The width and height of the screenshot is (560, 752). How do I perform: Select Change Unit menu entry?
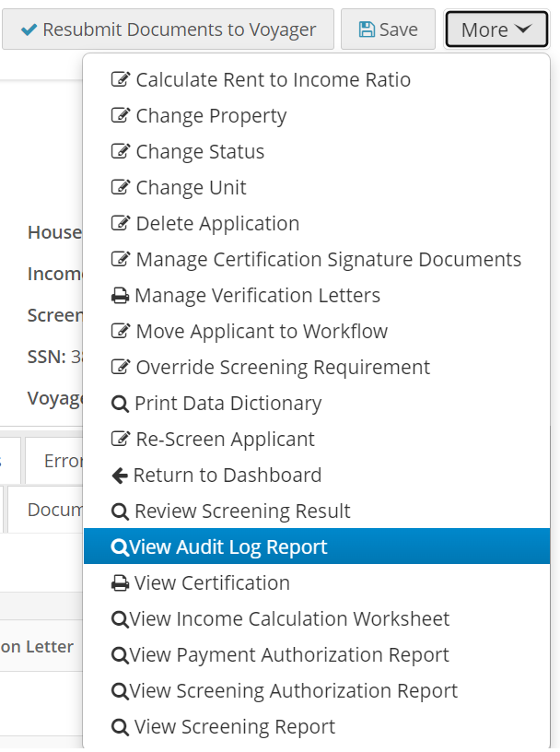191,188
